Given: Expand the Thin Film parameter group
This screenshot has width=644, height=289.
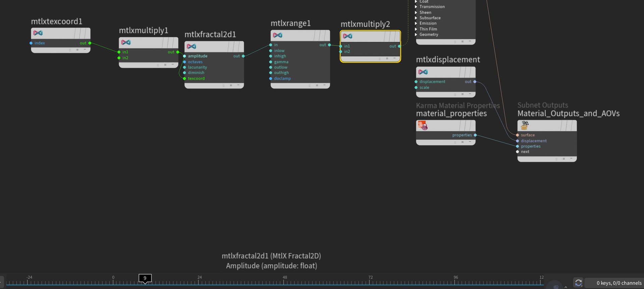Looking at the screenshot, I should tap(416, 29).
